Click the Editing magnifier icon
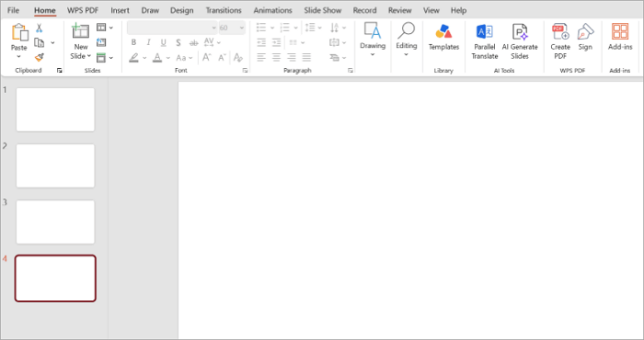The width and height of the screenshot is (644, 340). (407, 30)
